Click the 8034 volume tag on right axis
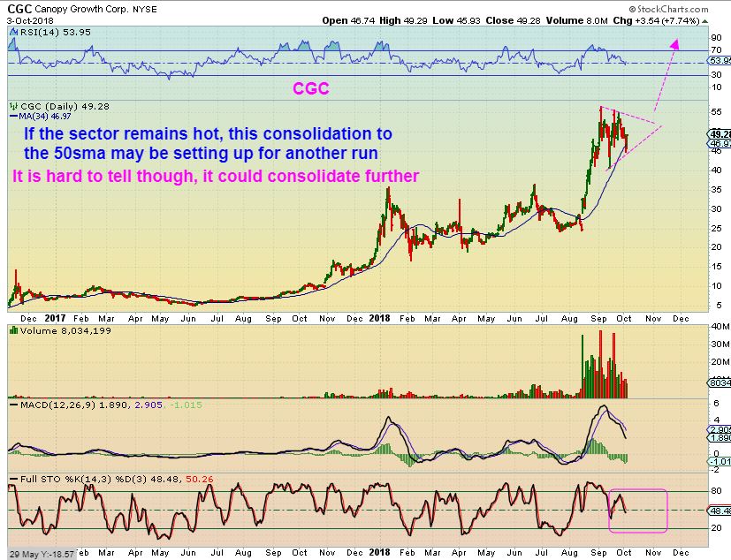Image resolution: width=731 pixels, height=560 pixels. click(x=720, y=382)
